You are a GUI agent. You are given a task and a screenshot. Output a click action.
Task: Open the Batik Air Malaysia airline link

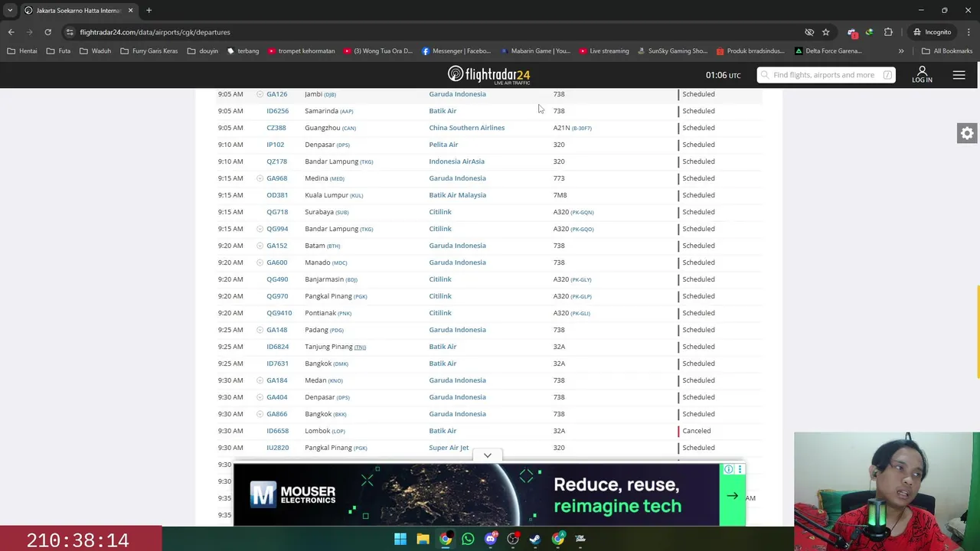click(x=457, y=195)
